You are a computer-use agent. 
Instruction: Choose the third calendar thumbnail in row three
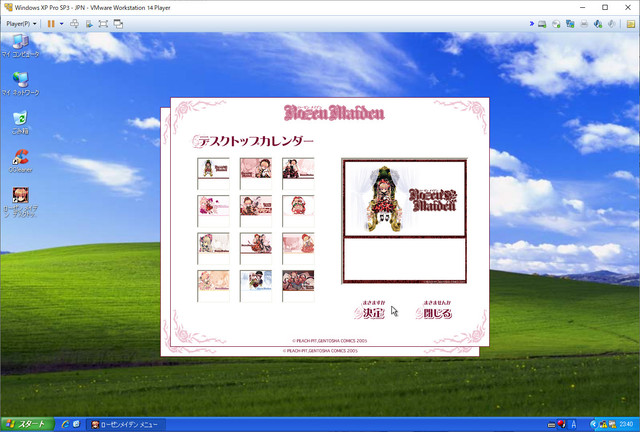(298, 248)
